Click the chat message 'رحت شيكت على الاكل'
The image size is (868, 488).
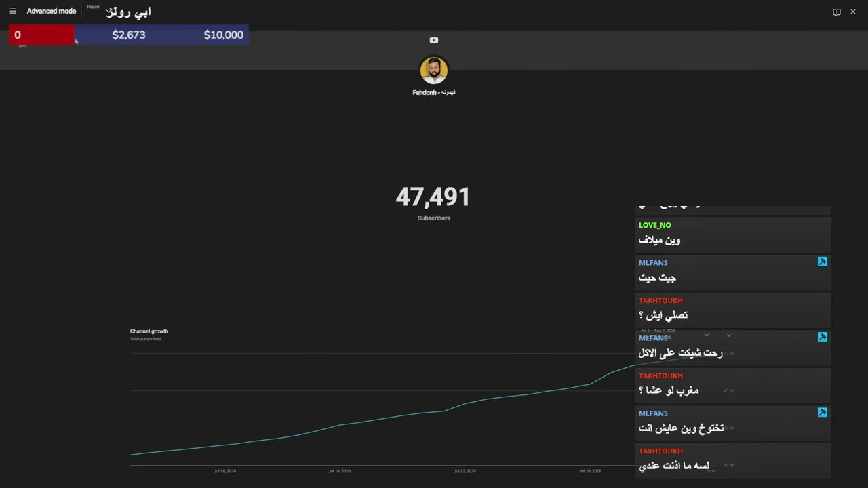tap(681, 353)
